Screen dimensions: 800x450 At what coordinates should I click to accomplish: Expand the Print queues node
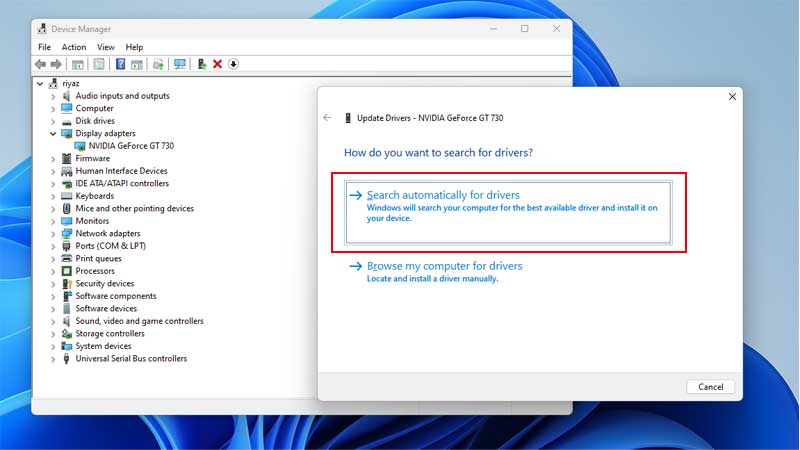[x=53, y=259]
